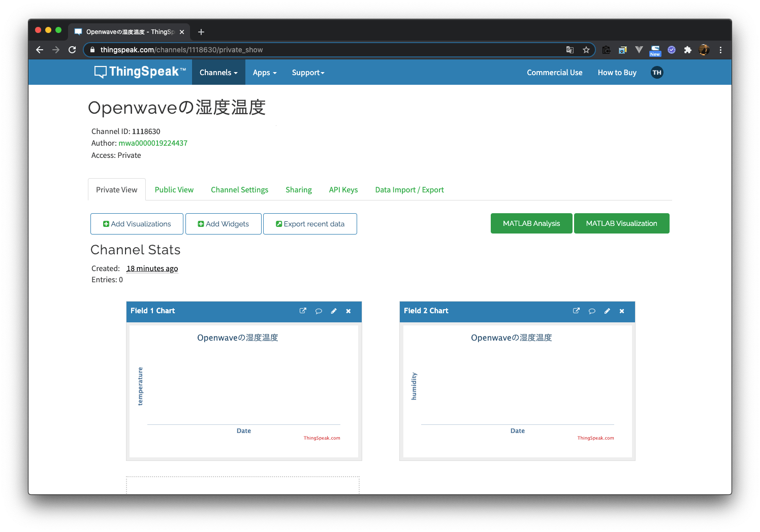Switch to Public View tab
760x532 pixels.
[x=174, y=190]
